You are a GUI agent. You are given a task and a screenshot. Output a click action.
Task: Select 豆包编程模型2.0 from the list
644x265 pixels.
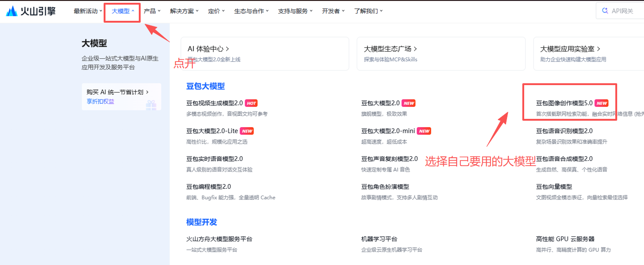tap(208, 186)
